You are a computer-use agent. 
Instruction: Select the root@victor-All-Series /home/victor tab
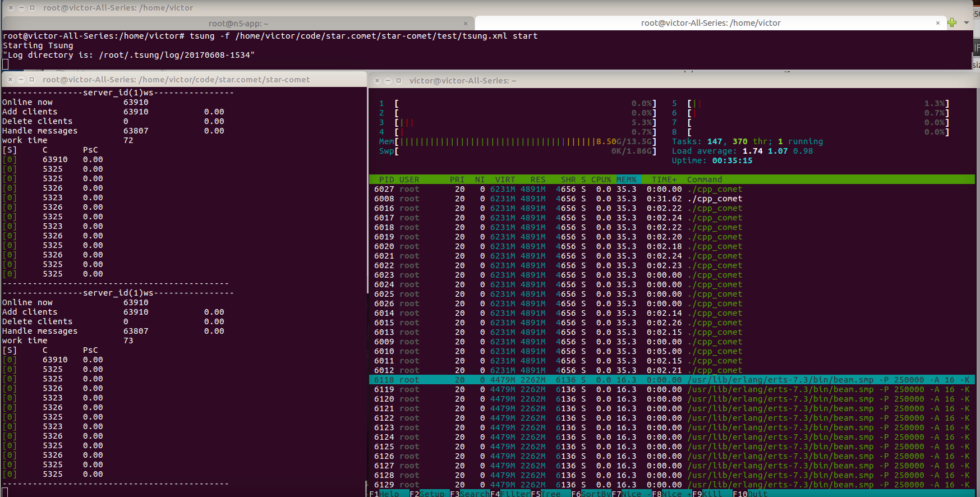[710, 23]
